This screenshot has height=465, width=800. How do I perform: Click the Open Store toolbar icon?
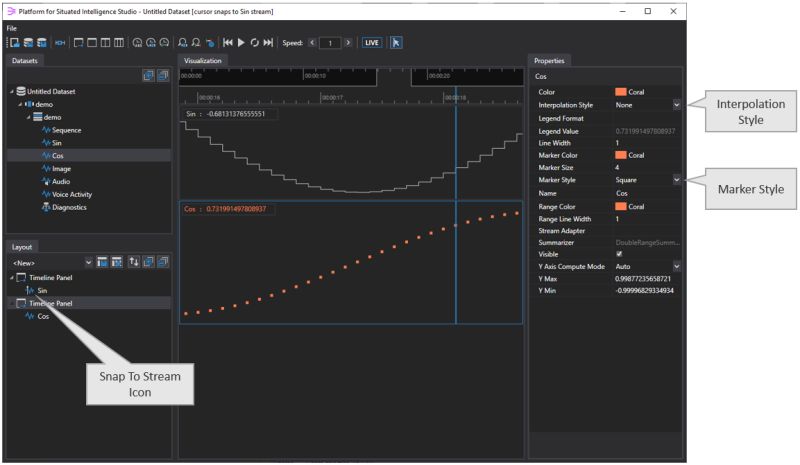[x=15, y=43]
